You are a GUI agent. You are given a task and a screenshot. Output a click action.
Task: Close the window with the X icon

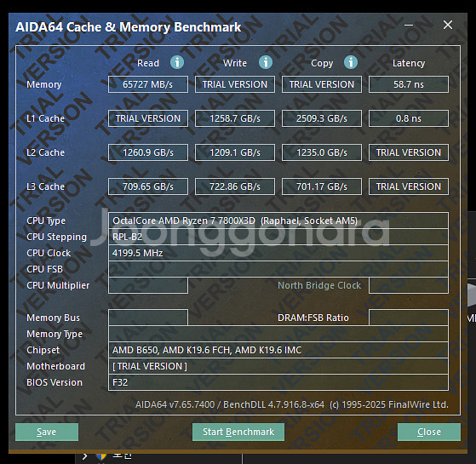pyautogui.click(x=448, y=25)
